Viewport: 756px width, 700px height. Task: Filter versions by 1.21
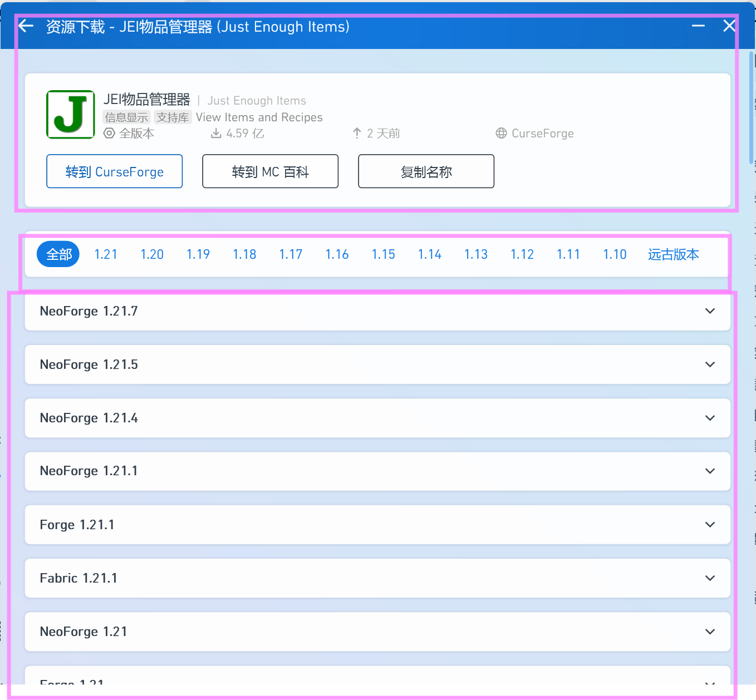pyautogui.click(x=106, y=254)
